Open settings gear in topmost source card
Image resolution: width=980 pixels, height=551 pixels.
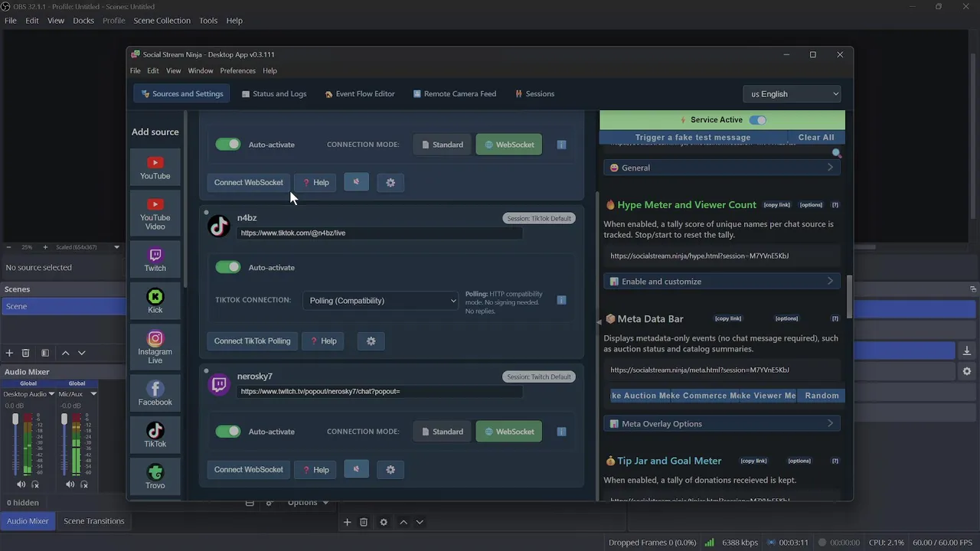pyautogui.click(x=390, y=183)
